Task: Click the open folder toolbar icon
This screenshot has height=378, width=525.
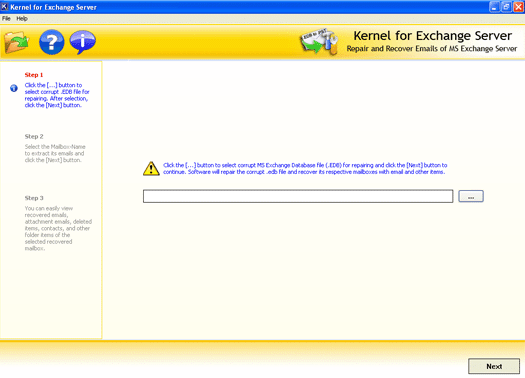Action: pos(16,42)
